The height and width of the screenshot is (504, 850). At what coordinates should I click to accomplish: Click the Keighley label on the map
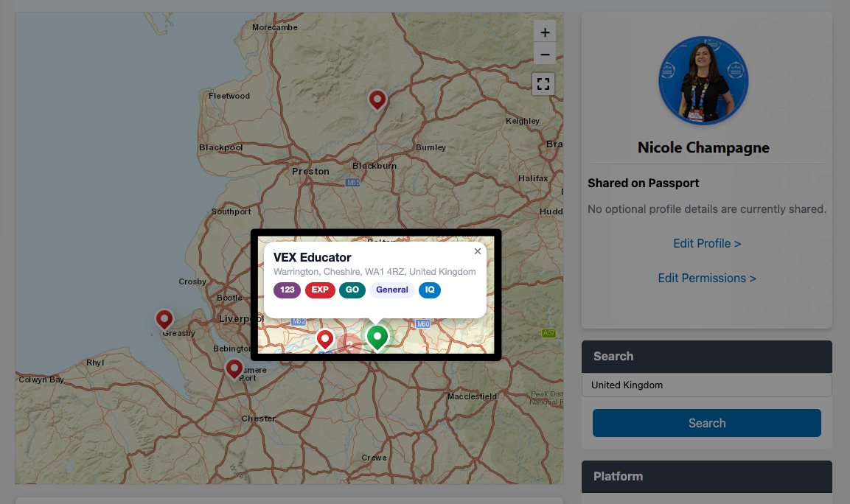click(523, 121)
